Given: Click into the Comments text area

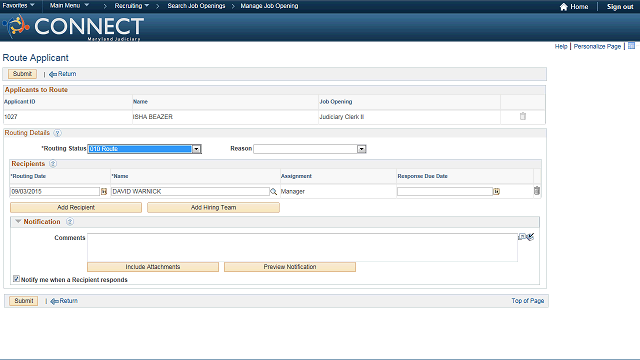Looking at the screenshot, I should point(302,247).
